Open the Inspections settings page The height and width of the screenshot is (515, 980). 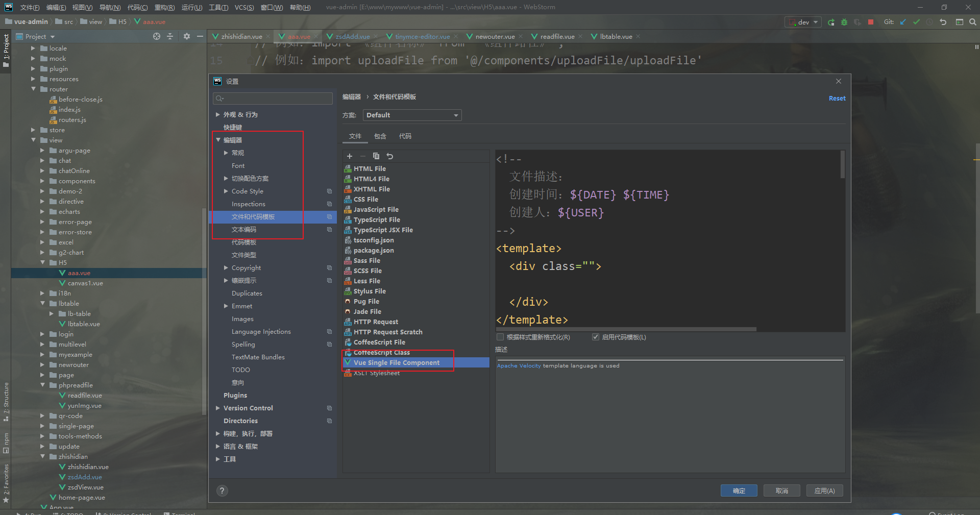[x=248, y=204]
